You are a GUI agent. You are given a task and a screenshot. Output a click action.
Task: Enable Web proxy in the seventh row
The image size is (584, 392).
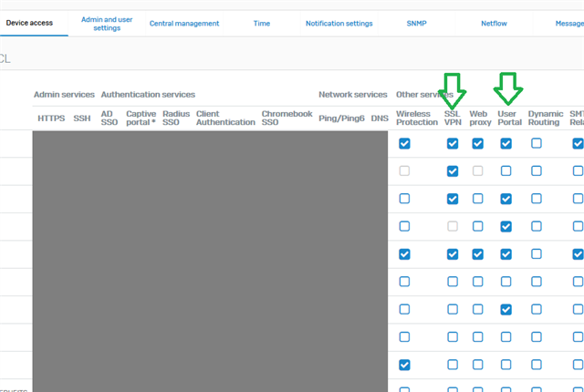(478, 309)
